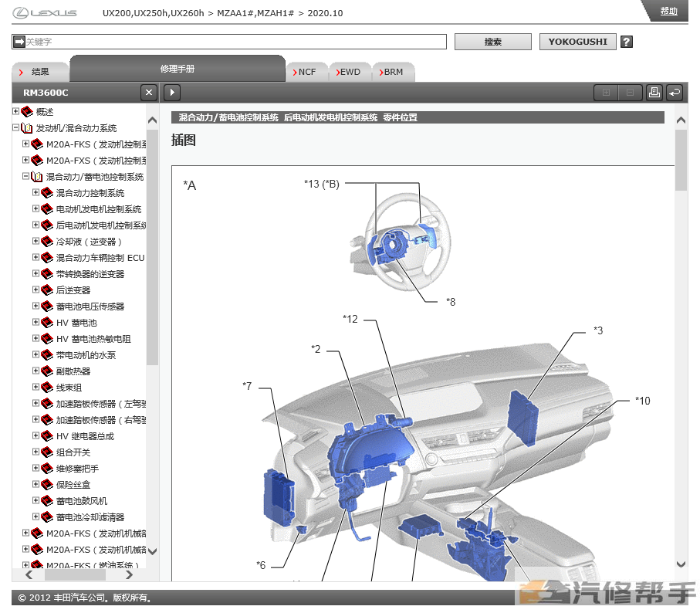
Task: Expand the 概述 tree node
Action: (16, 111)
